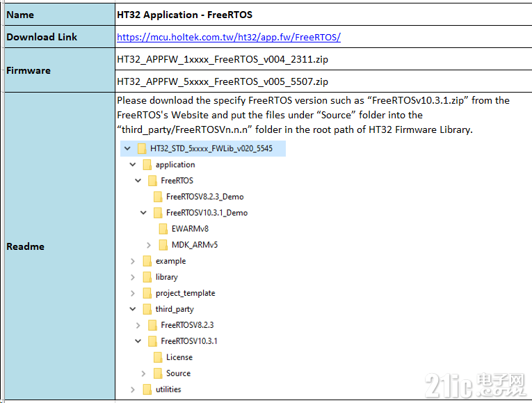
Task: Collapse the FreeRTOS folder under application
Action: point(138,181)
